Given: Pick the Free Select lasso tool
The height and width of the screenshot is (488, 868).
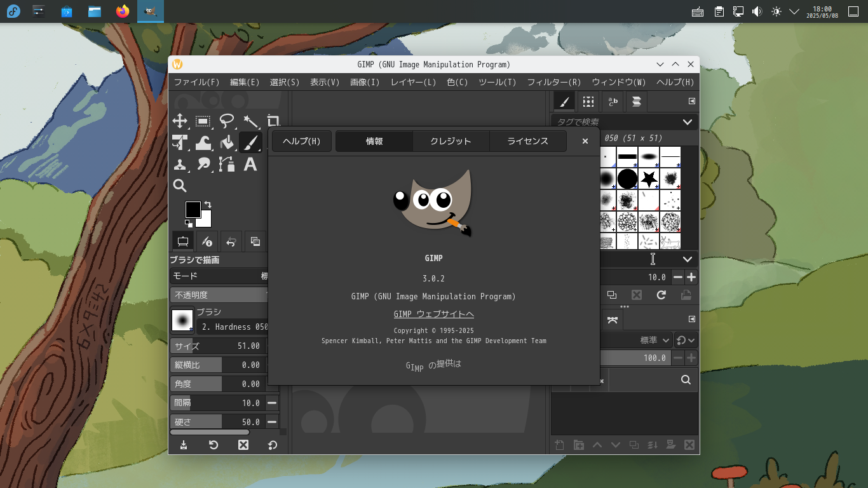Looking at the screenshot, I should click(227, 121).
